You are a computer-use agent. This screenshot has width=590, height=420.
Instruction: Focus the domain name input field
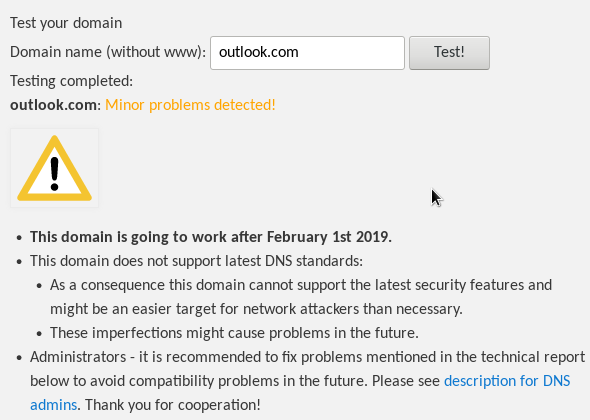pyautogui.click(x=307, y=53)
